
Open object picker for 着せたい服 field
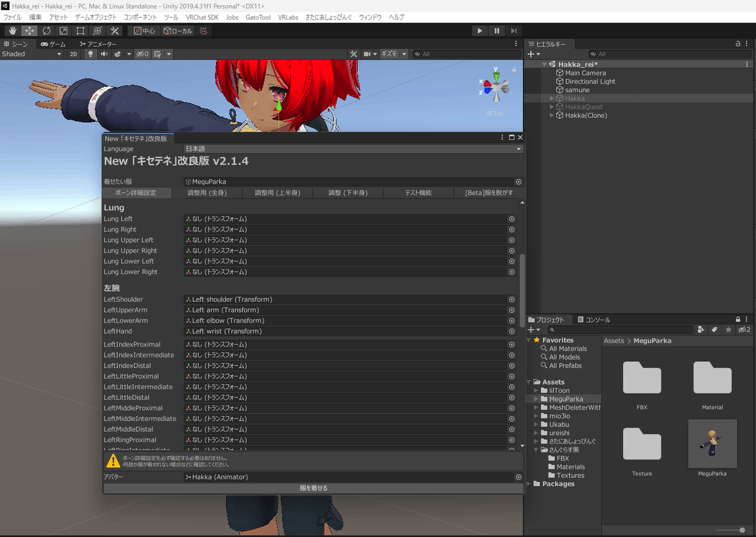(x=518, y=182)
